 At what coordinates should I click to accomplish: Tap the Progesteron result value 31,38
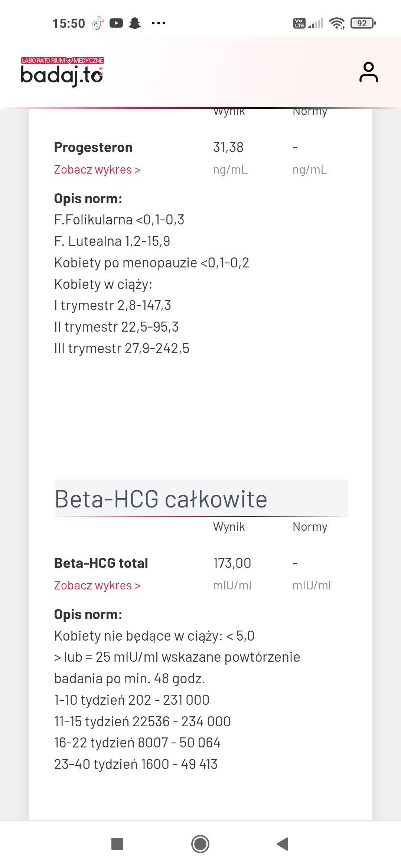coord(228,147)
